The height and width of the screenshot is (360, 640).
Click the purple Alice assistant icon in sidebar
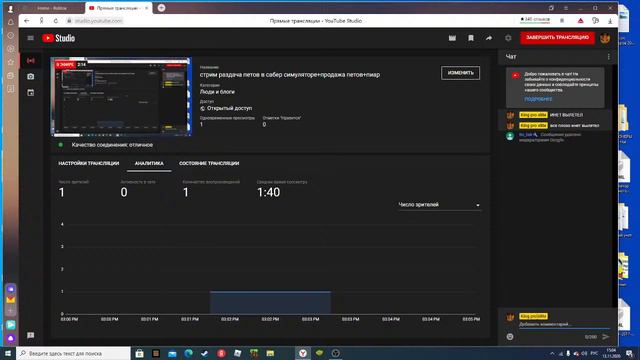click(11, 338)
